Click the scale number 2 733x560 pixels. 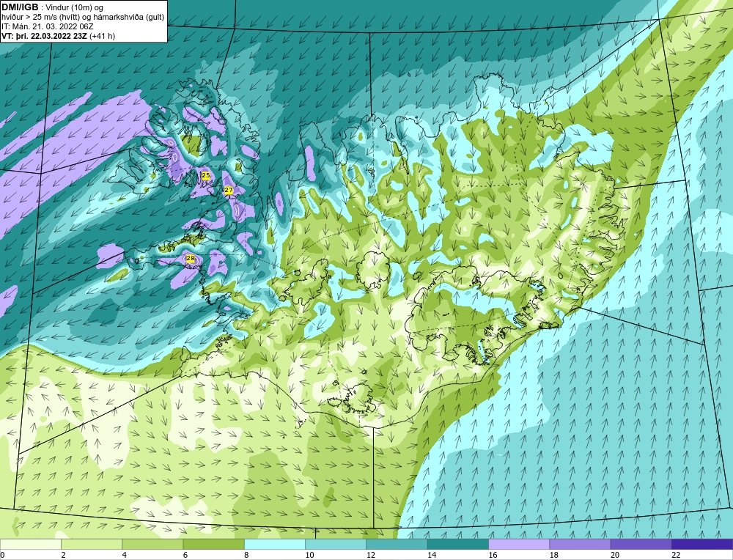coord(63,556)
